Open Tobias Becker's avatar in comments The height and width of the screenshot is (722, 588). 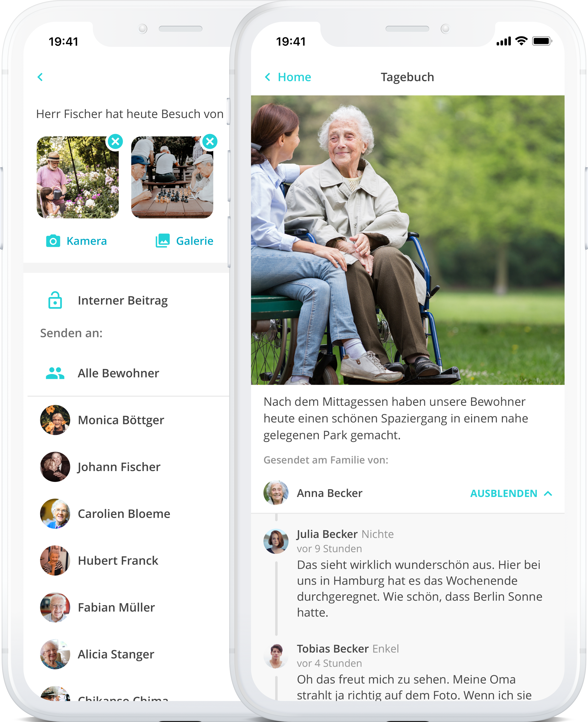[276, 656]
